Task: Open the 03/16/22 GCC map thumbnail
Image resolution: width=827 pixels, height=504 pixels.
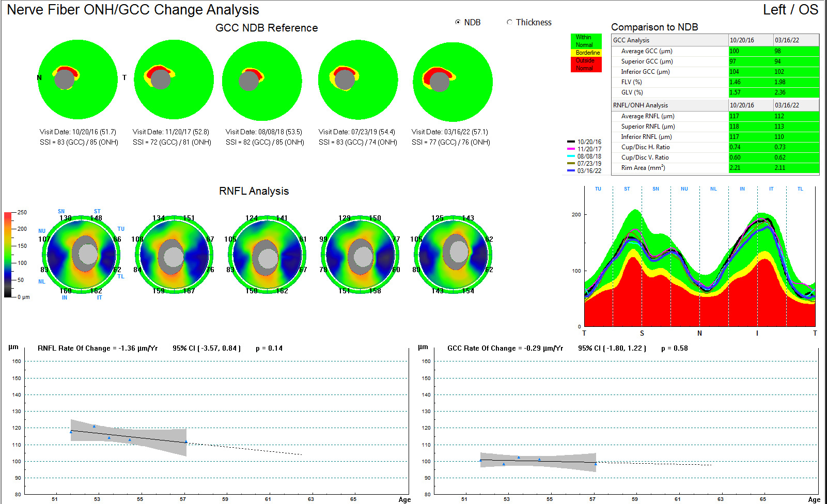Action: point(453,82)
